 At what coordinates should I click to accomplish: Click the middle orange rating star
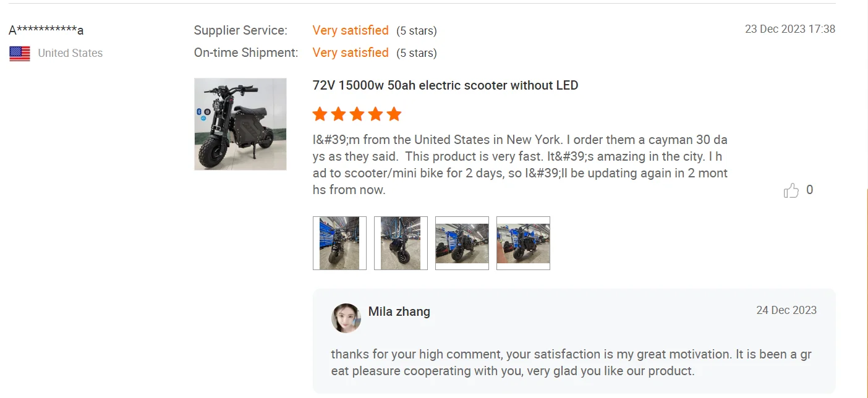point(357,114)
